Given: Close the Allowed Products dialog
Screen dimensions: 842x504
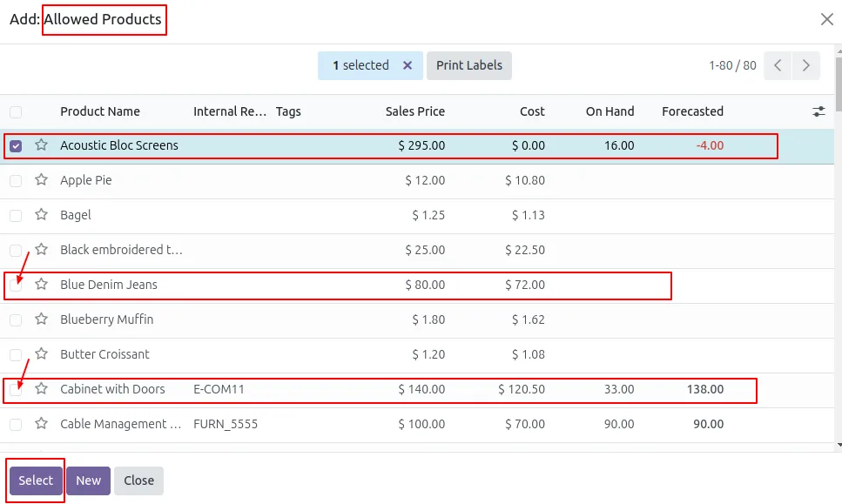Looking at the screenshot, I should (x=827, y=19).
